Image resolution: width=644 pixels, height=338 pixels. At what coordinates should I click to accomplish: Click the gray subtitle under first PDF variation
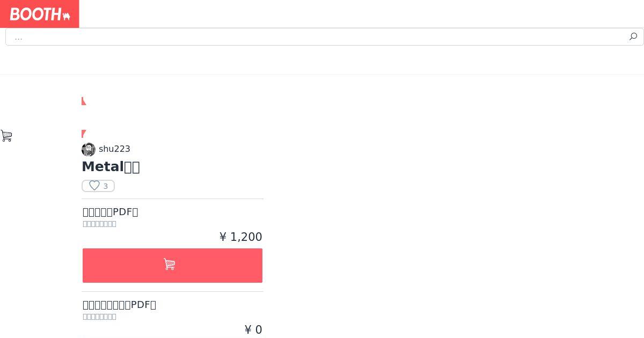click(x=99, y=224)
